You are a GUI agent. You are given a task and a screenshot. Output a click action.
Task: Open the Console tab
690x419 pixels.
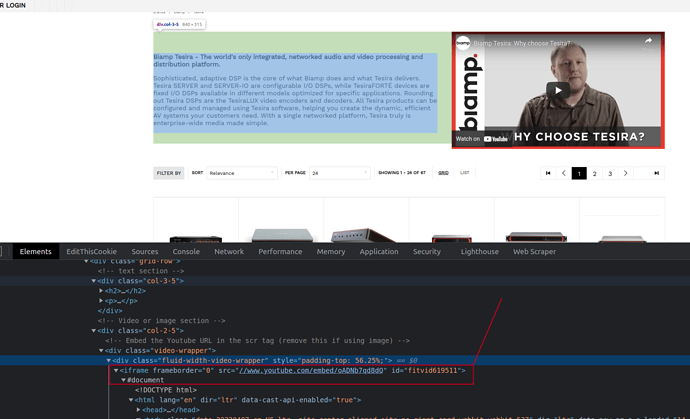(x=186, y=251)
